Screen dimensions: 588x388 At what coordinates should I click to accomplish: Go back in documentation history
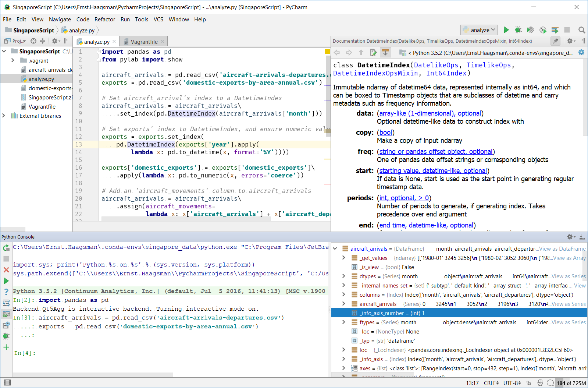click(337, 53)
